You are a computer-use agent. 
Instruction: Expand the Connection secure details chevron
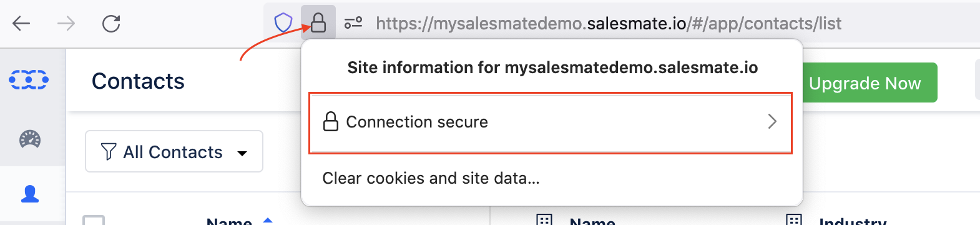click(772, 121)
